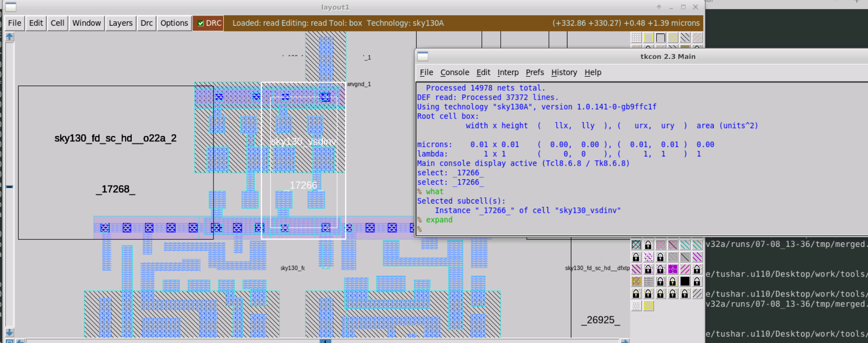Click the sky130_fd_sc_hd__o22a_2 cell label
Screen dimensions: 868x343
coord(115,138)
